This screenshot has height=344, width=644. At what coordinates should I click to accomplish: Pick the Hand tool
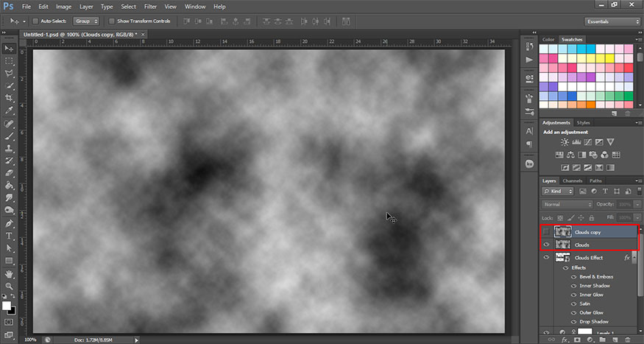(10, 273)
